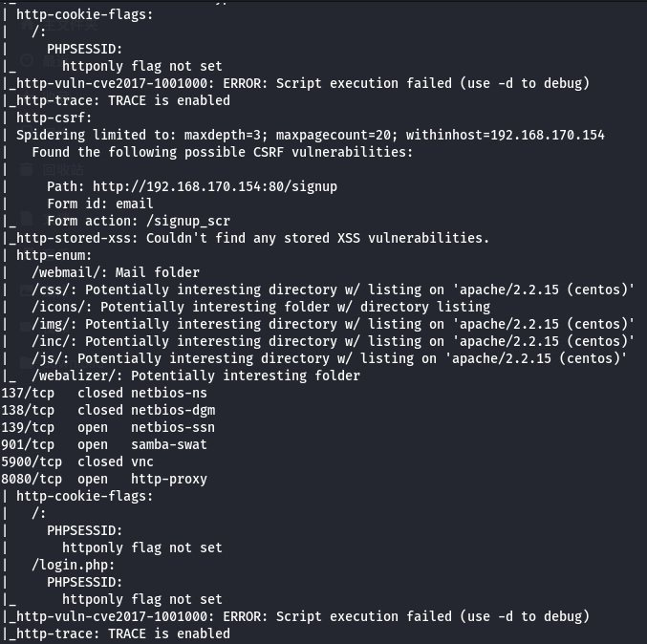Click the http-csrf section heading
This screenshot has width=647, height=644.
(54, 118)
